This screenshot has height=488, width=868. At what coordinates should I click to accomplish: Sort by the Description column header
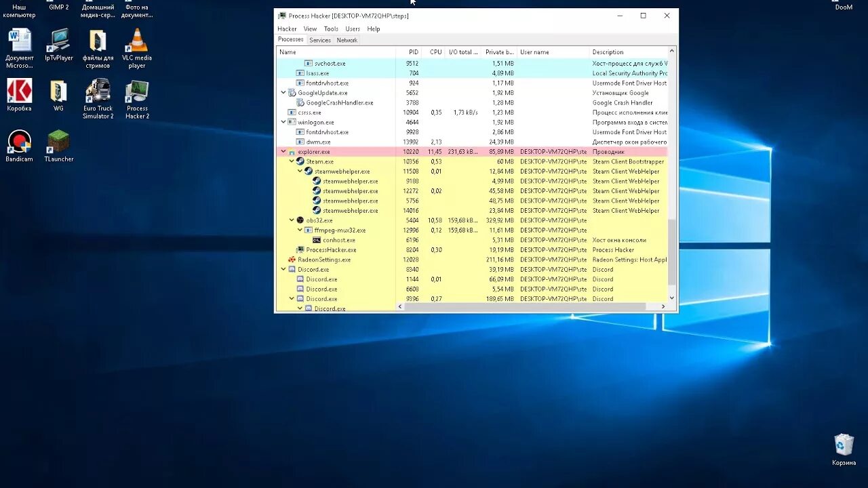629,52
